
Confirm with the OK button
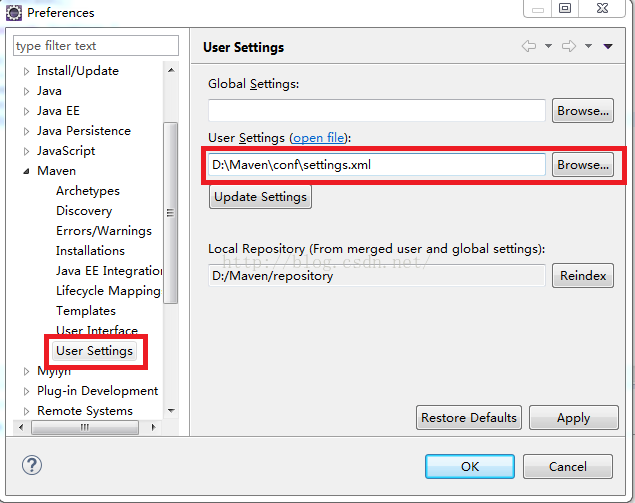pyautogui.click(x=470, y=467)
